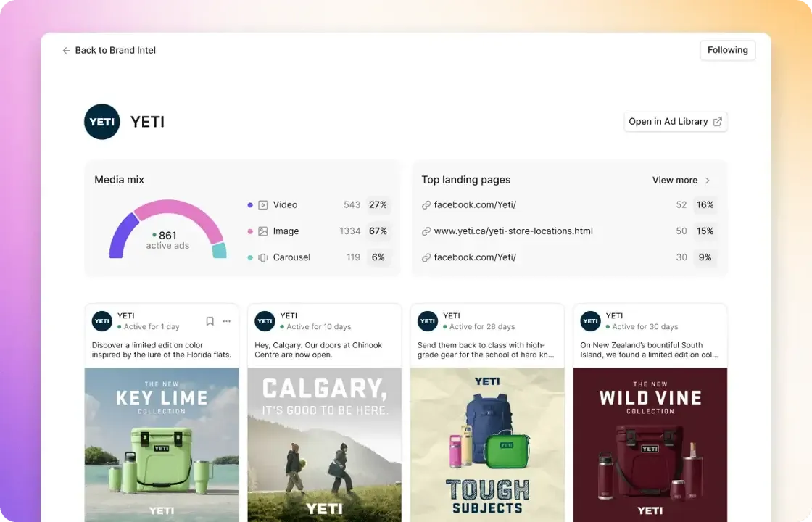Click the 1334 Image count value
The image size is (812, 522).
pos(350,231)
